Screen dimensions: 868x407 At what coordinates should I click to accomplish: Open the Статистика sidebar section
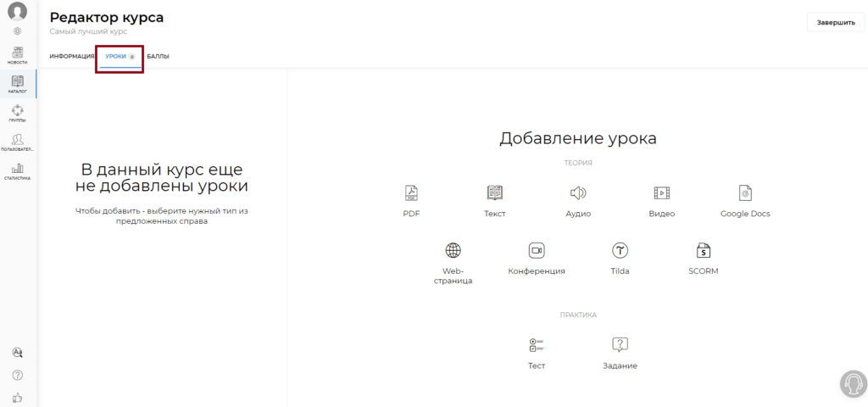(18, 171)
